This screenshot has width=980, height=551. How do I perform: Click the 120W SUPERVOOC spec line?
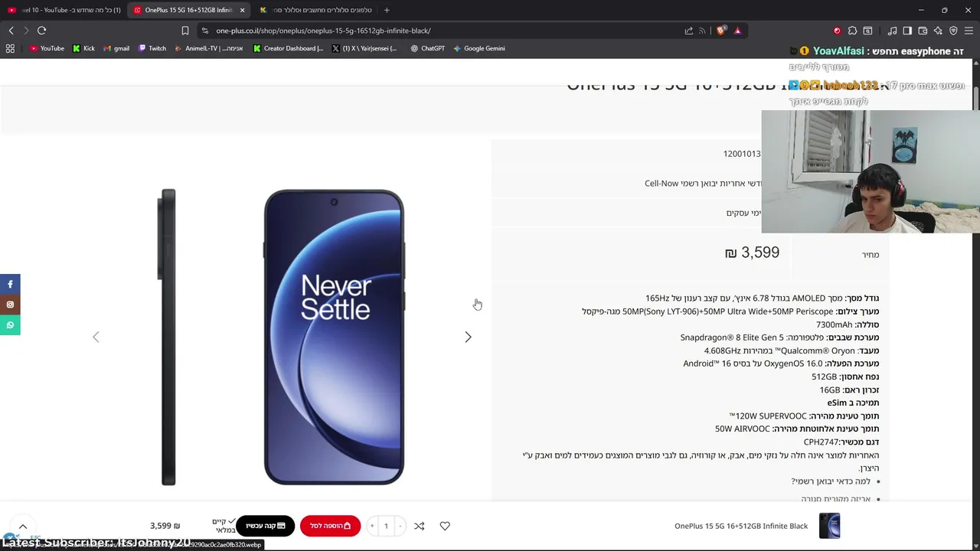(x=804, y=416)
